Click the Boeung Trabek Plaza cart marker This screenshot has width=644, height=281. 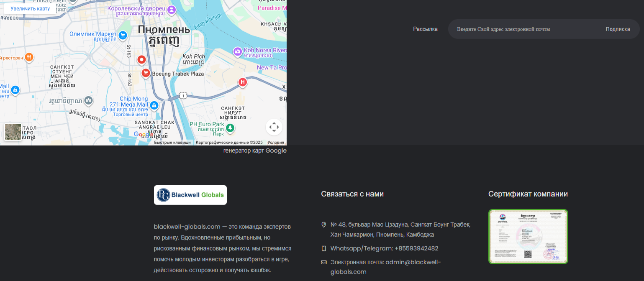point(146,74)
